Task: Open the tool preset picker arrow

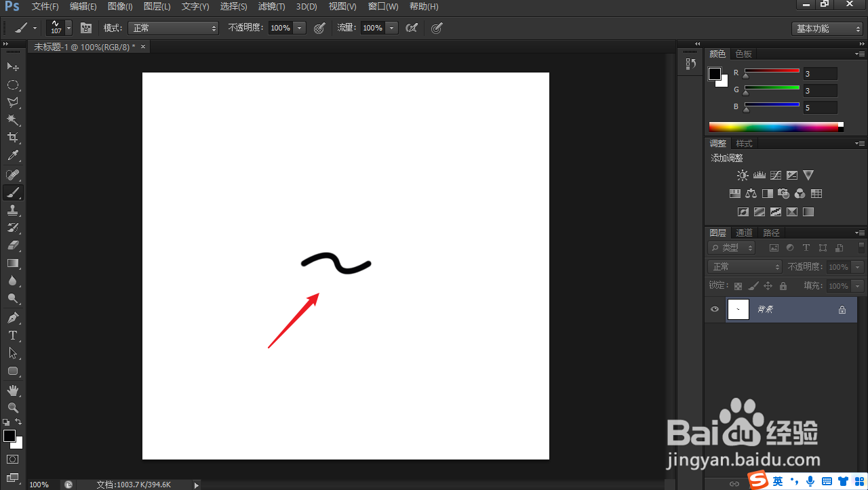Action: pyautogui.click(x=35, y=28)
